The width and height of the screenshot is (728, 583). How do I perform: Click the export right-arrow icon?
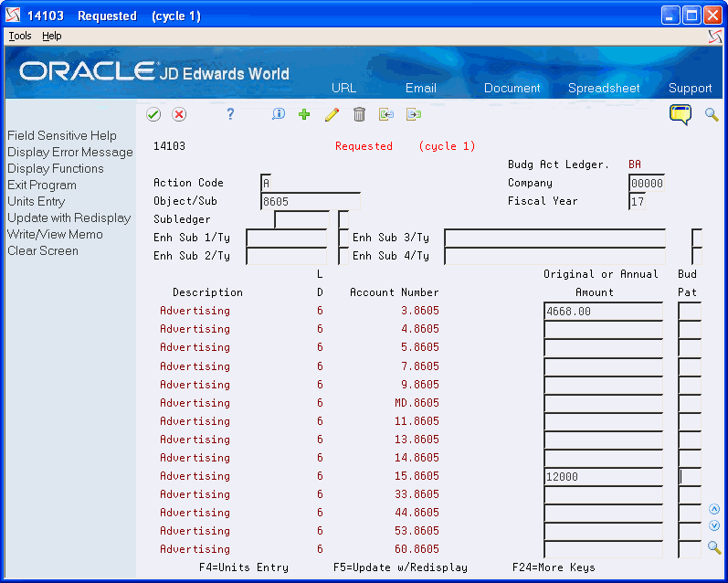[x=413, y=114]
